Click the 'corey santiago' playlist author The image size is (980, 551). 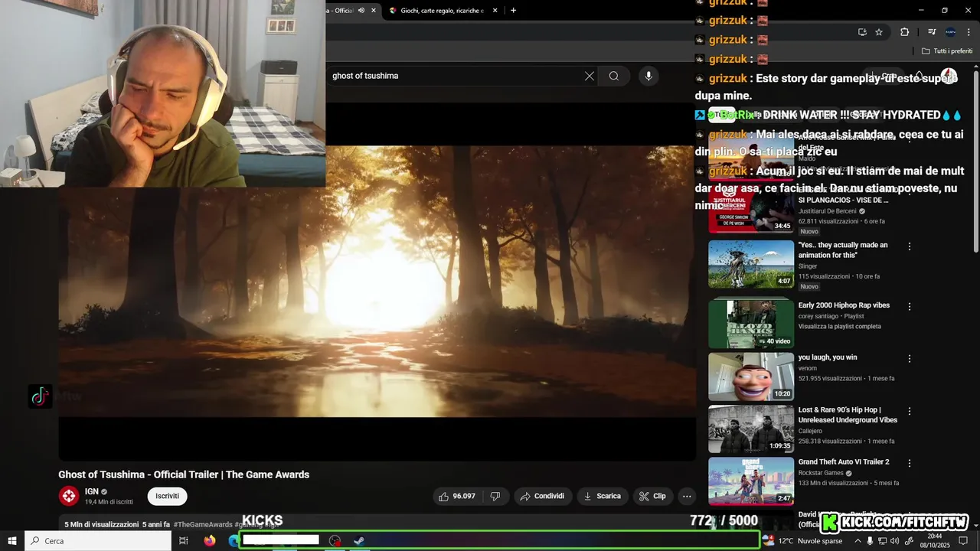[818, 315]
